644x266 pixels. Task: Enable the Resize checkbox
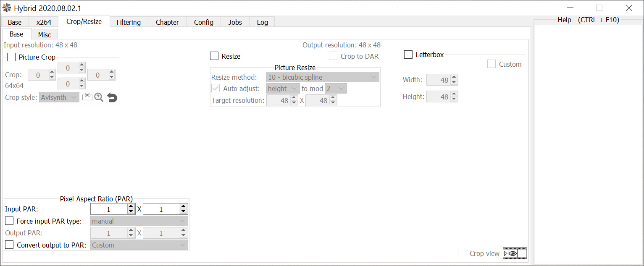tap(214, 56)
